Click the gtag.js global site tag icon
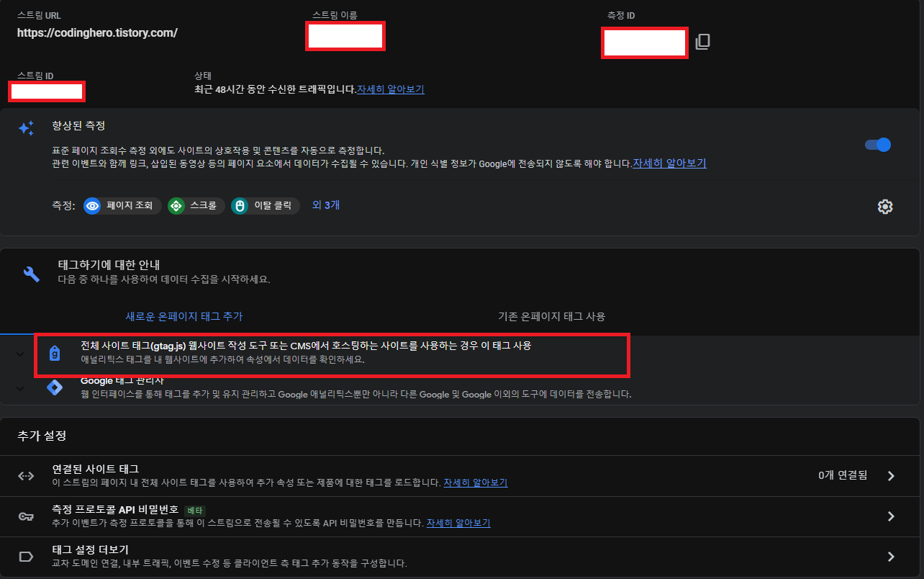 click(54, 354)
